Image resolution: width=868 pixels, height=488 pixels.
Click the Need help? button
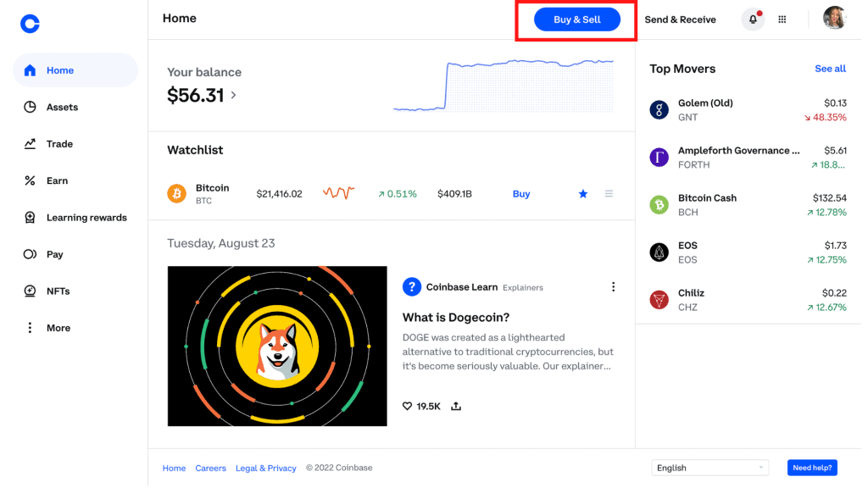click(812, 468)
